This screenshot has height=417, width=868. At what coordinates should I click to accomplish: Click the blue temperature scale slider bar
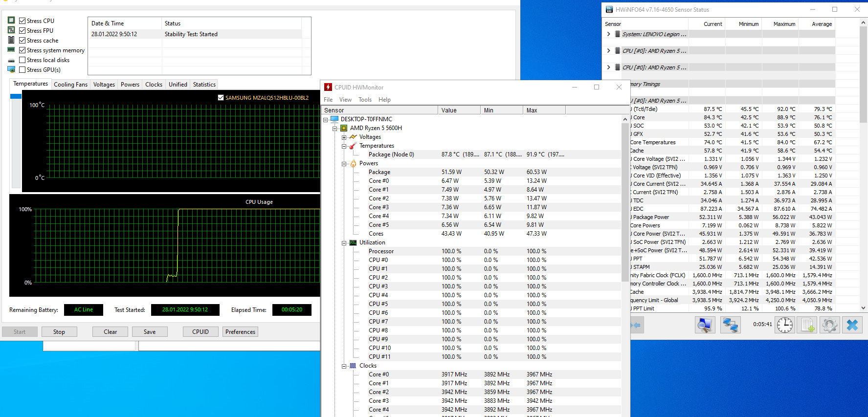tap(16, 96)
